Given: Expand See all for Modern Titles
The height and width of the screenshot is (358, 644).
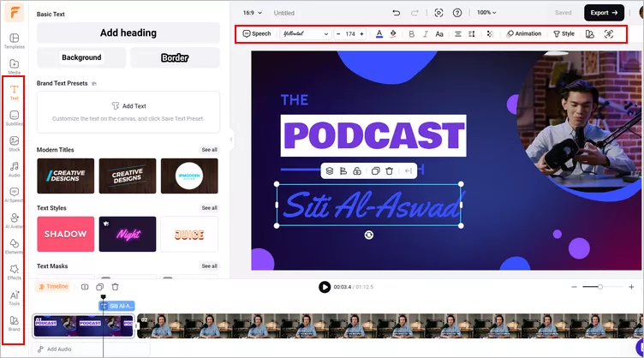Looking at the screenshot, I should [x=210, y=150].
